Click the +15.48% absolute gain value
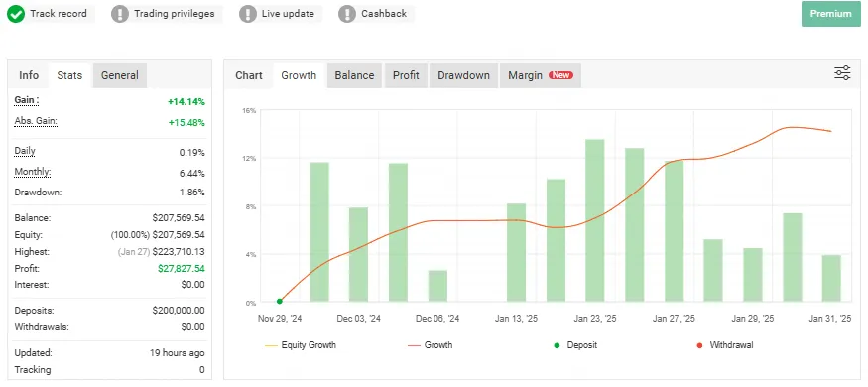 186,122
